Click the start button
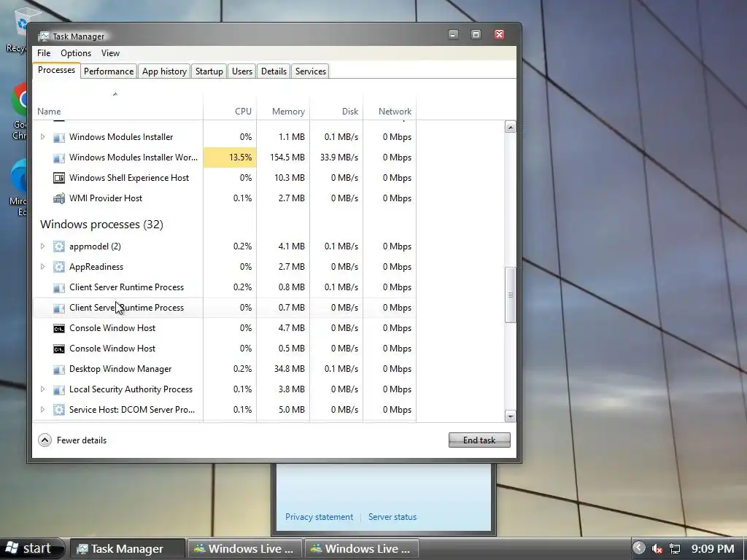The width and height of the screenshot is (747, 560). (31, 548)
